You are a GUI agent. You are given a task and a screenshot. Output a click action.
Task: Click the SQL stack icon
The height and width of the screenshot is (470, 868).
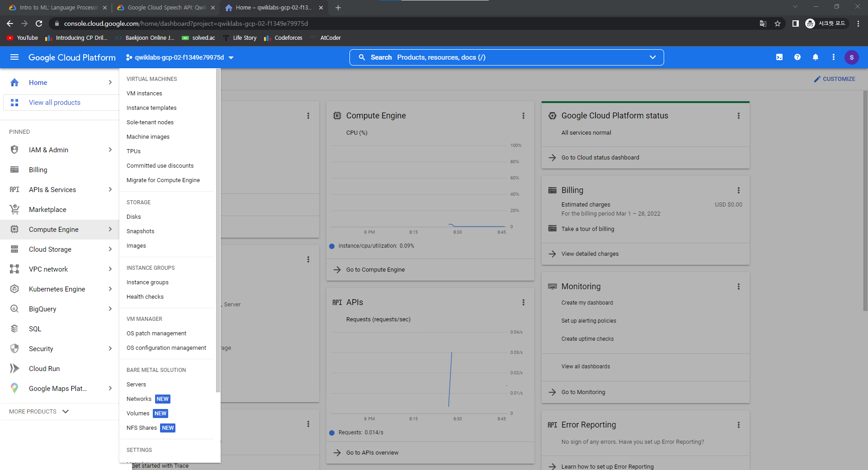pos(14,329)
